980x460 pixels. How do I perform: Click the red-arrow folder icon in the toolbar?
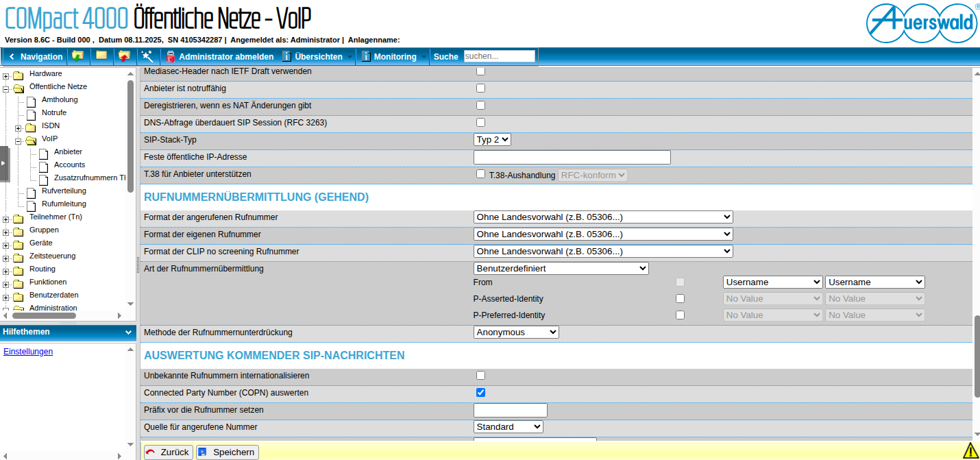pyautogui.click(x=124, y=56)
